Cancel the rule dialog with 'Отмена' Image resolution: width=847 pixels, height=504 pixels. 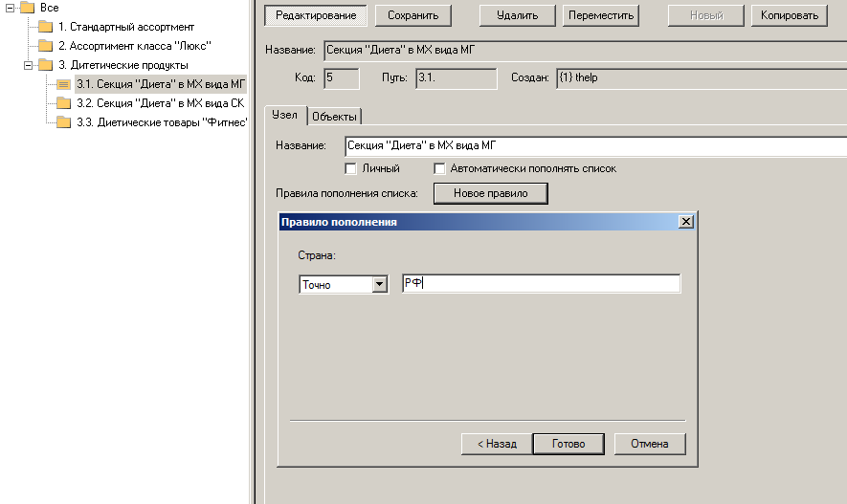pos(650,444)
